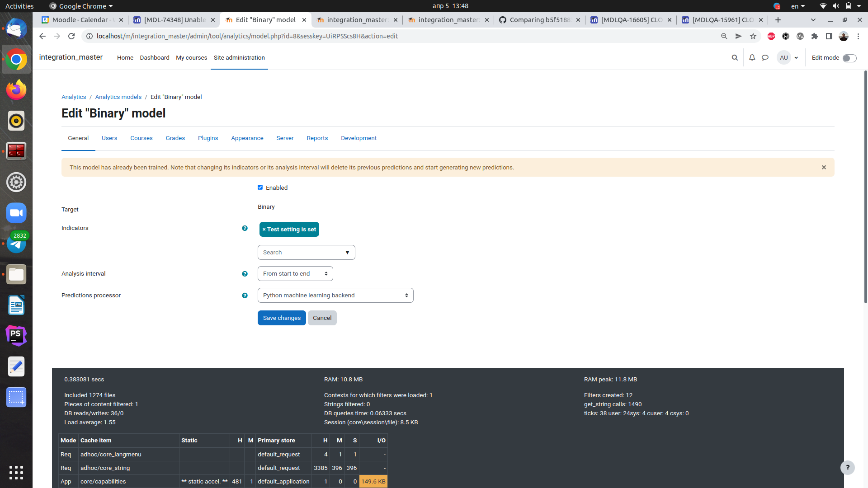The image size is (868, 488).
Task: Click the browser address bar URL
Action: [x=247, y=36]
